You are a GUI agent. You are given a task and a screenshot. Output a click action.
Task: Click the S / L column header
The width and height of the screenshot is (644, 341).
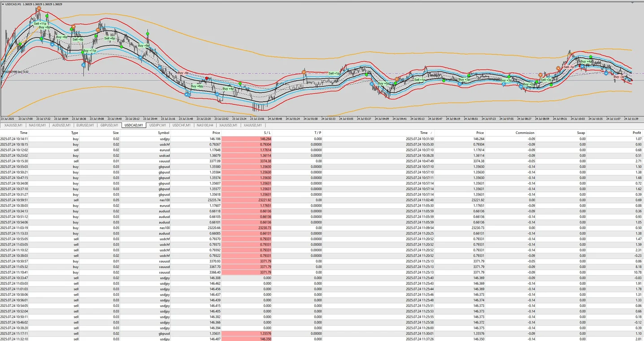click(x=267, y=133)
